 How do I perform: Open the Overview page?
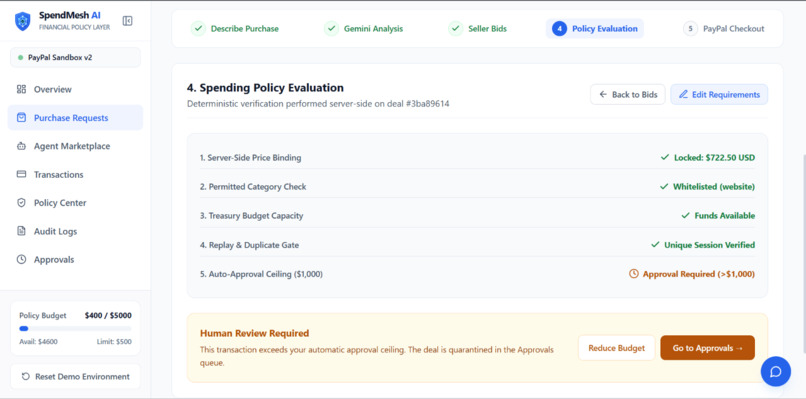point(75,89)
